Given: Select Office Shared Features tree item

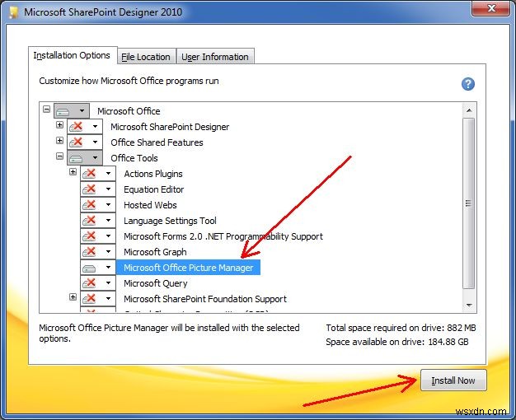Looking at the screenshot, I should click(x=157, y=142).
